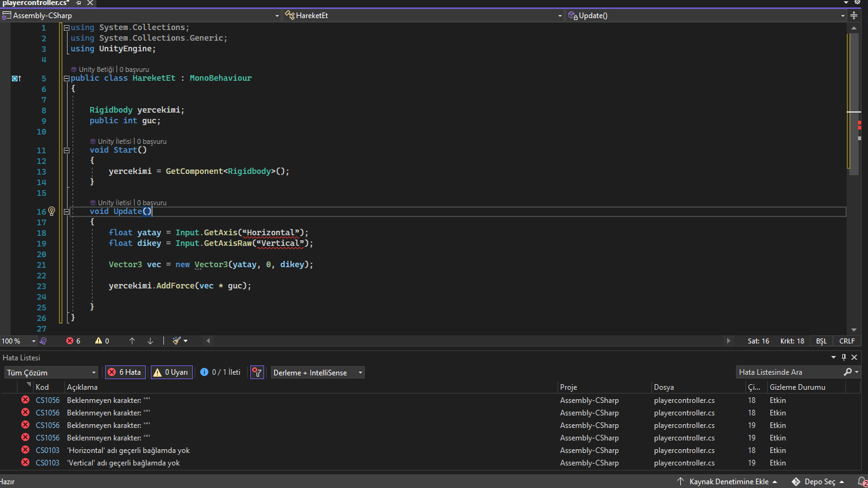Click the Hata Listesinde Ara search field
Viewport: 868px width, 488px height.
(x=789, y=372)
